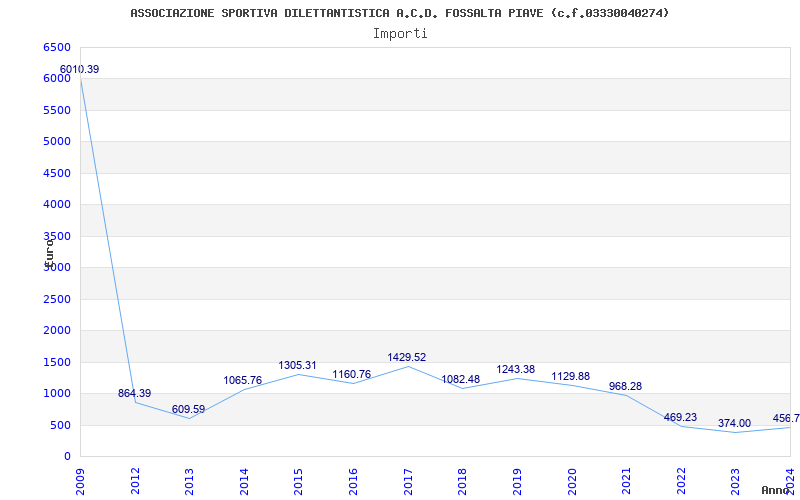Select the 5000 y-axis tick label

point(56,141)
